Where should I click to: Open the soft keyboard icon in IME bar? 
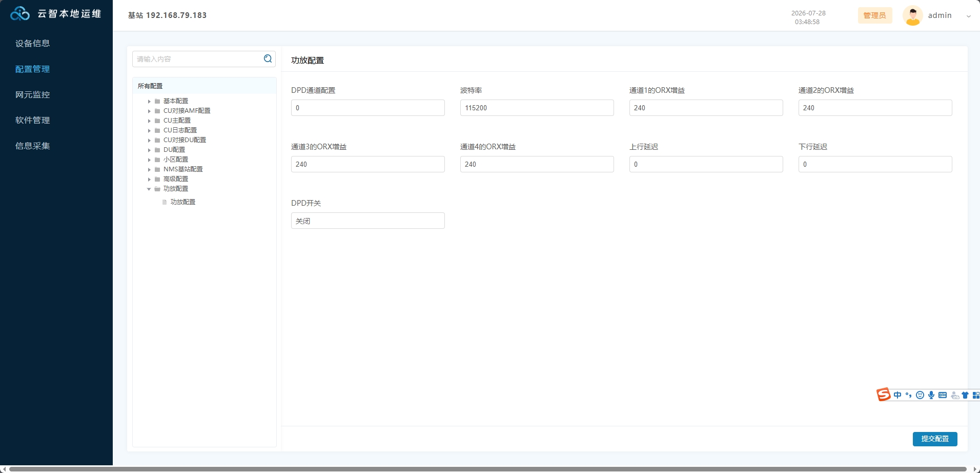pyautogui.click(x=942, y=395)
